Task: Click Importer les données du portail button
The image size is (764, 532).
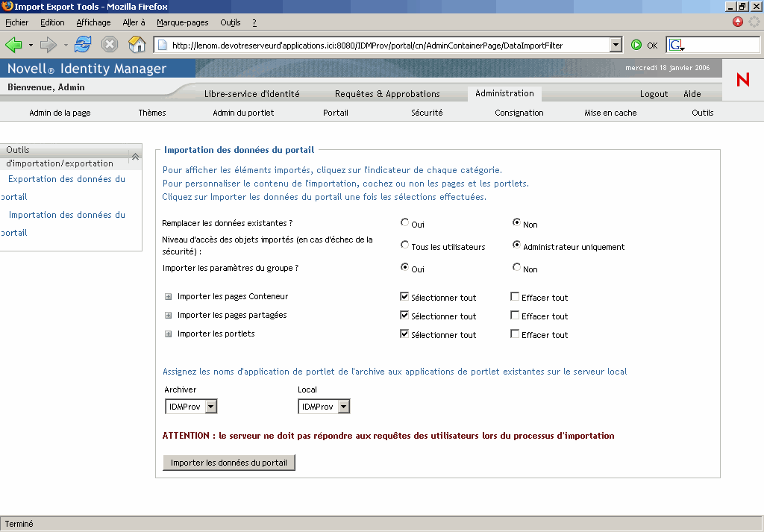Action: click(x=229, y=463)
